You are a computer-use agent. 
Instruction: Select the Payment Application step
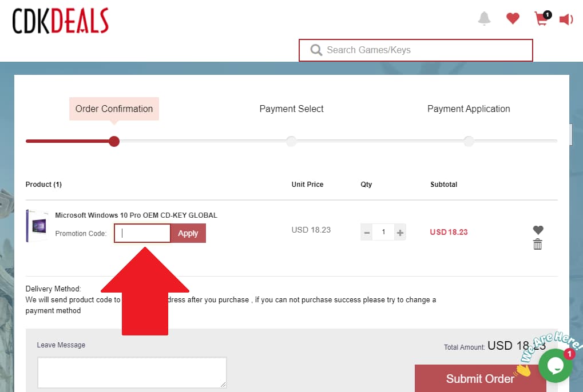(x=469, y=109)
